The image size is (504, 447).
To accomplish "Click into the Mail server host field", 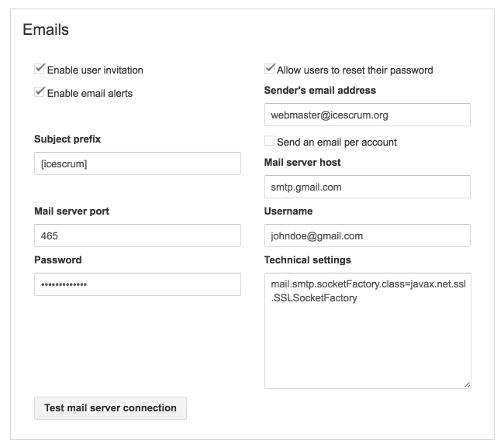I will pos(367,187).
